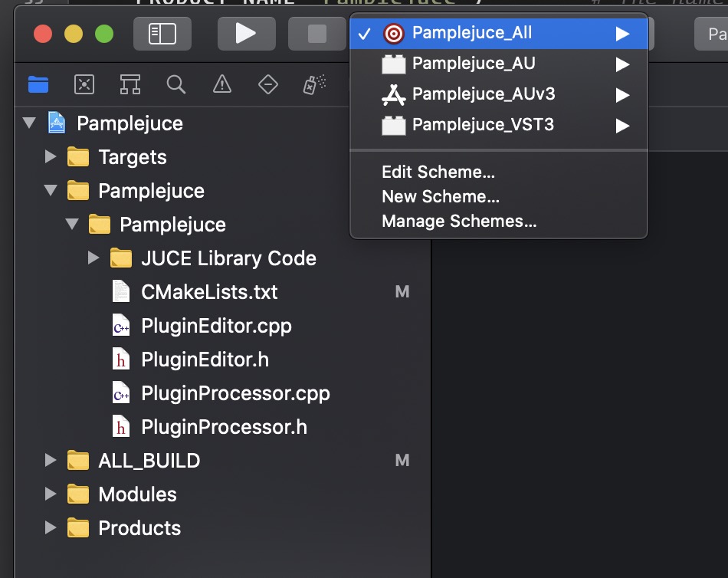The image size is (728, 578).
Task: Open the Test navigator diamond icon
Action: [267, 84]
